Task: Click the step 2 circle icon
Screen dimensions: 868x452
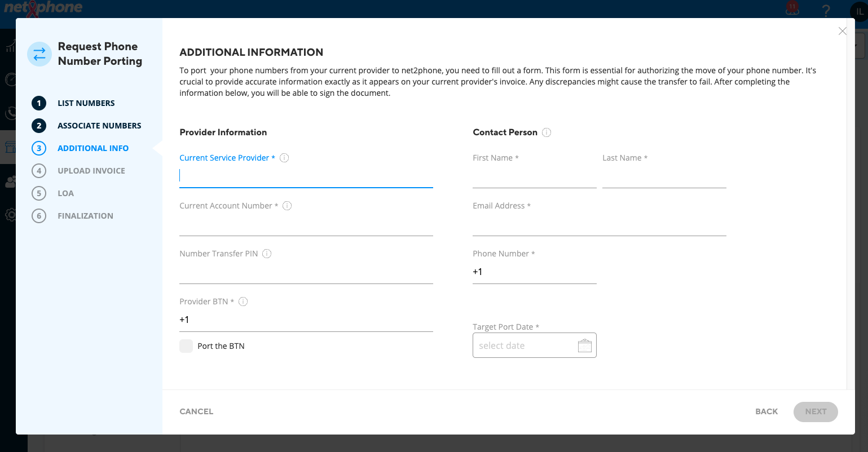Action: pos(39,126)
